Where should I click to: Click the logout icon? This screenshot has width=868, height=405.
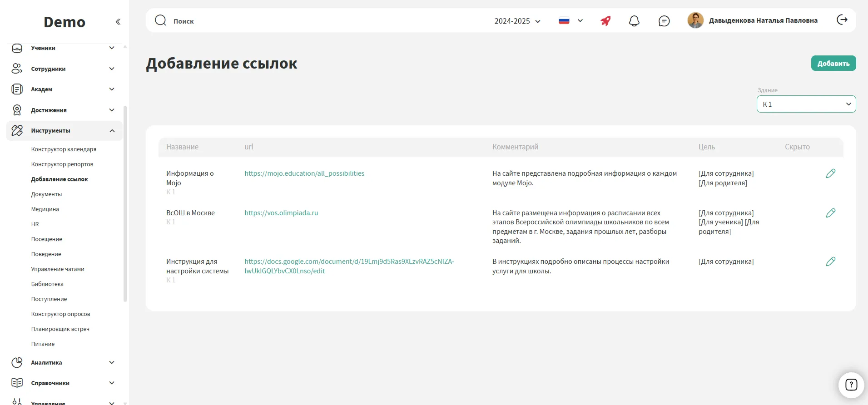[x=842, y=20]
